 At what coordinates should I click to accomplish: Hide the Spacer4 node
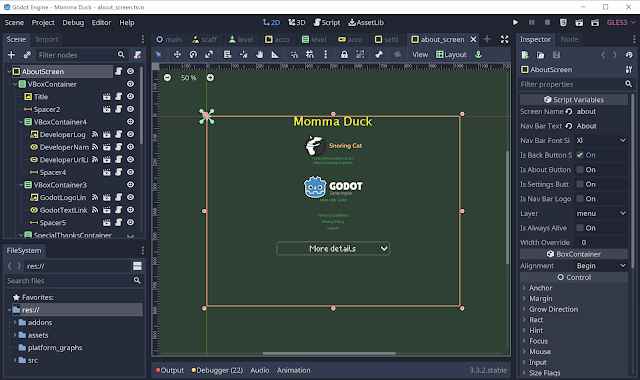point(130,172)
